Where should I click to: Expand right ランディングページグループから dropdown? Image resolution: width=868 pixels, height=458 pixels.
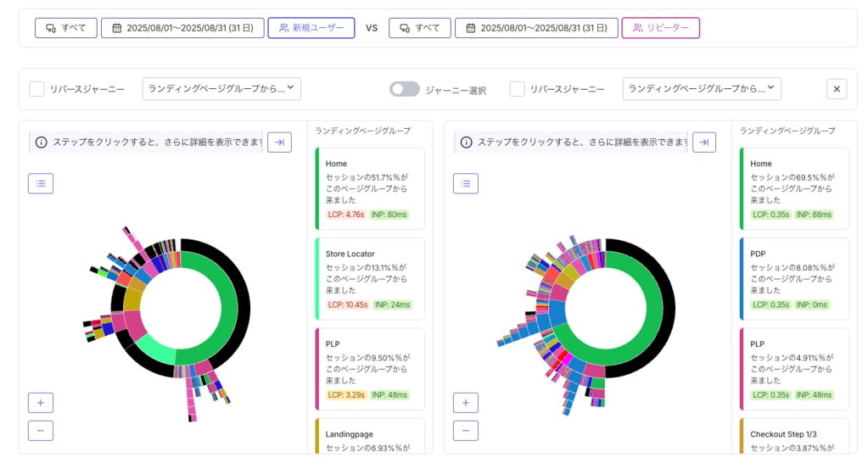[x=702, y=88]
